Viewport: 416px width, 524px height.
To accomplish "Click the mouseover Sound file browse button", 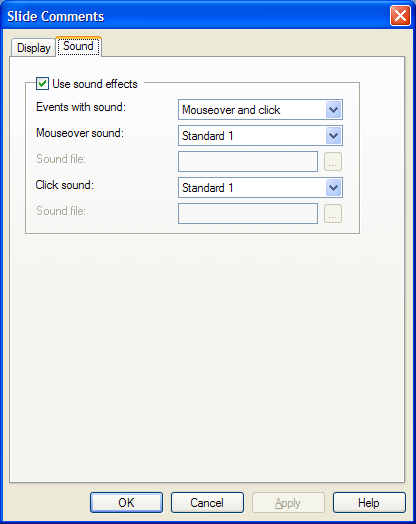I will click(333, 162).
